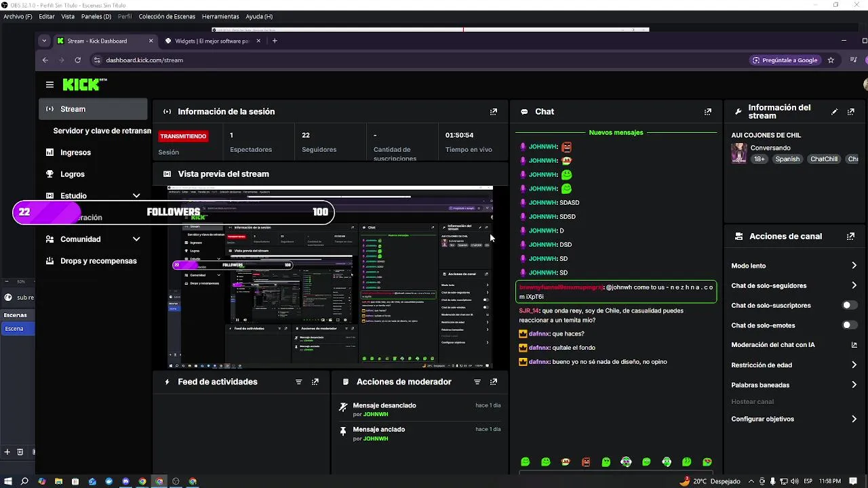Open the Windows Start menu
The height and width of the screenshot is (488, 868).
pos(7,482)
